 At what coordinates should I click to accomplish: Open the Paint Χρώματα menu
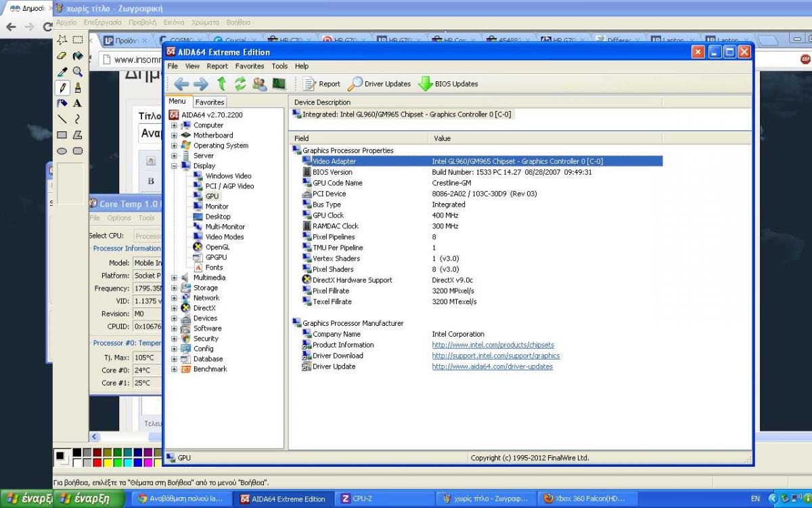(205, 22)
